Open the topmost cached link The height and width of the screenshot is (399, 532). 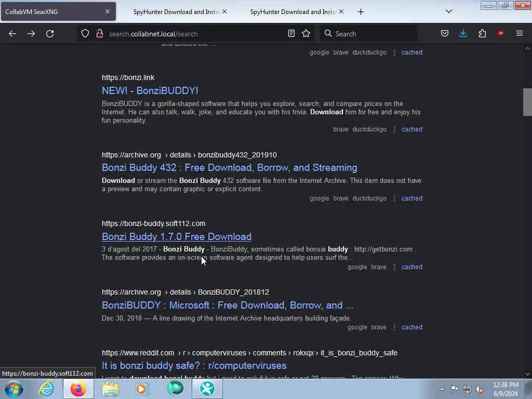coord(412,52)
